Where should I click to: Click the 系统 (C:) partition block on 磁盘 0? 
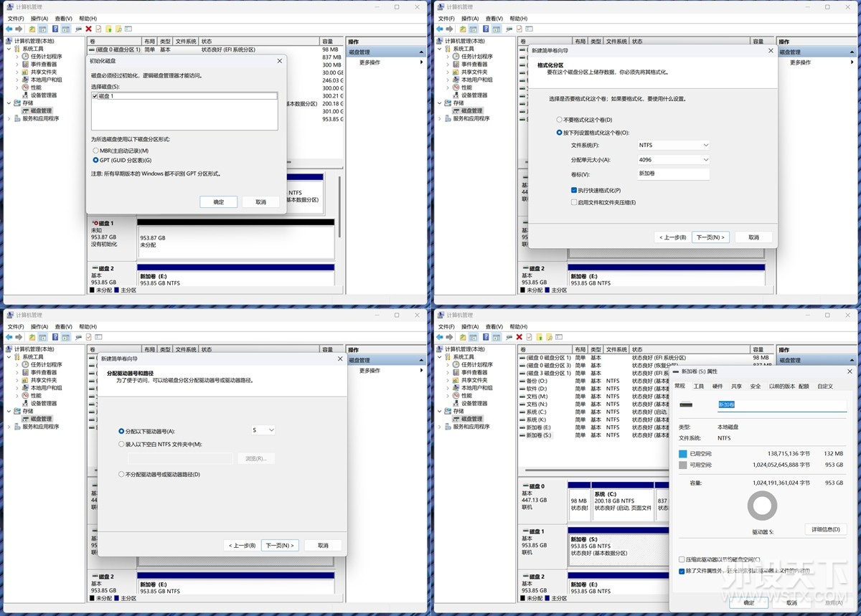point(622,501)
